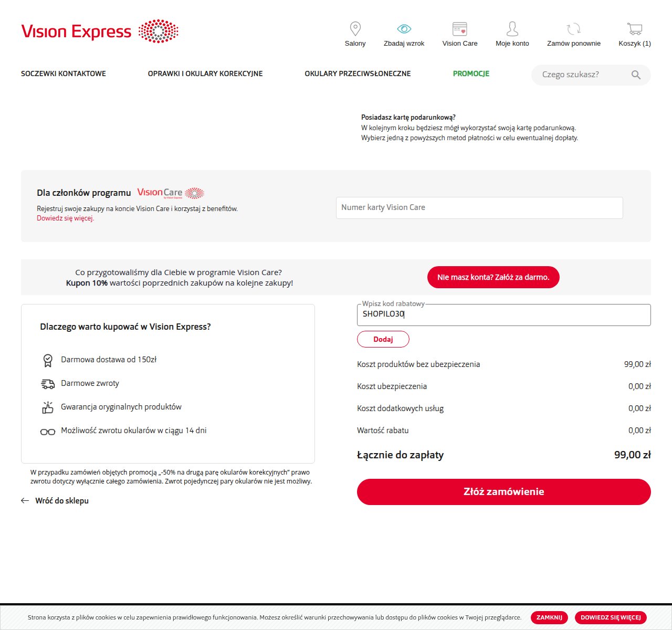
Task: Click the Koszt dodatkowych usług label
Action: click(401, 408)
